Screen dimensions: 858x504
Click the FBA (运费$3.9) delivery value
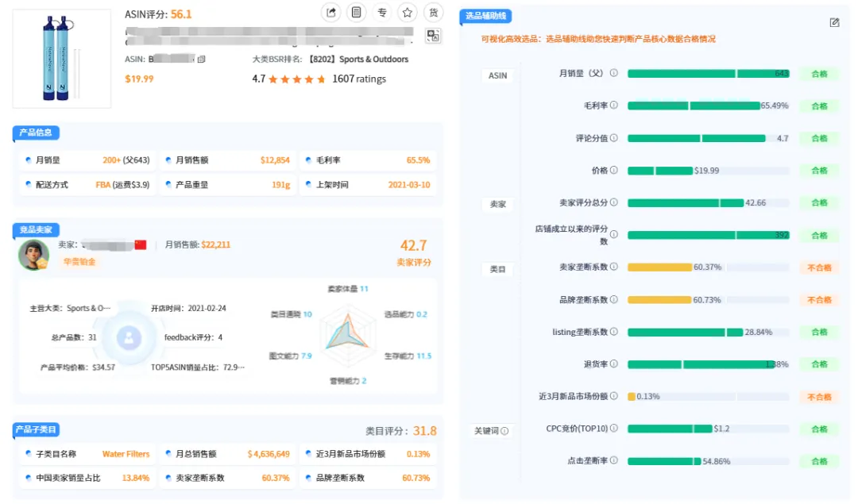tap(122, 185)
